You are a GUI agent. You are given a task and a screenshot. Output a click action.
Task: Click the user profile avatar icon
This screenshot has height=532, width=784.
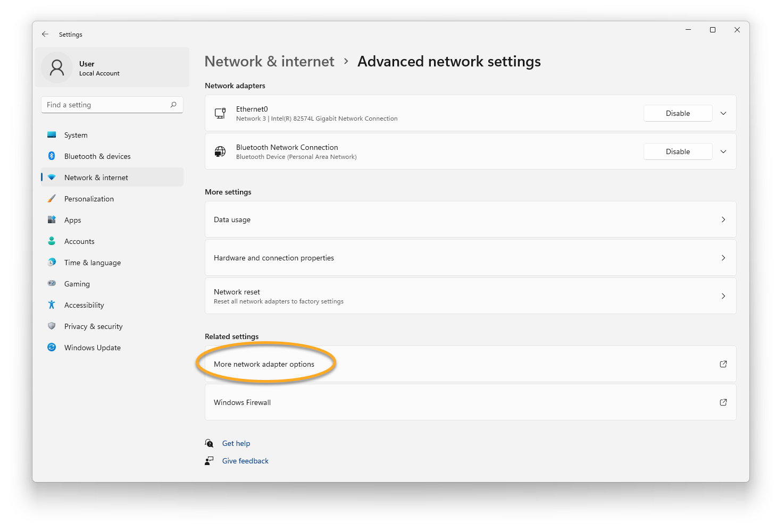tap(57, 67)
